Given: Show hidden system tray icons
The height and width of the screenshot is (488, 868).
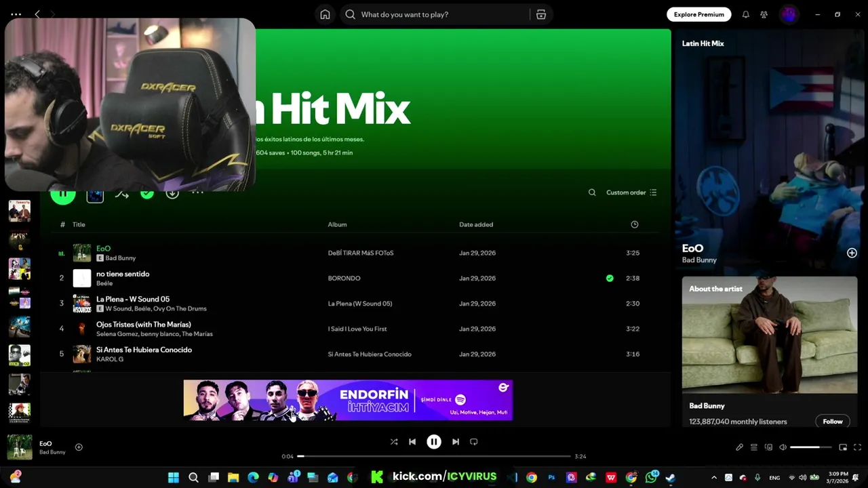Looking at the screenshot, I should (713, 477).
